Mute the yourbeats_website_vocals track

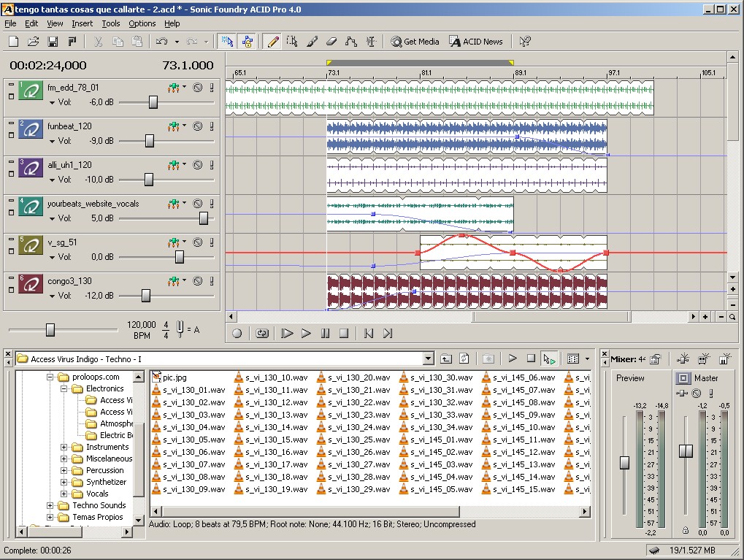[197, 204]
